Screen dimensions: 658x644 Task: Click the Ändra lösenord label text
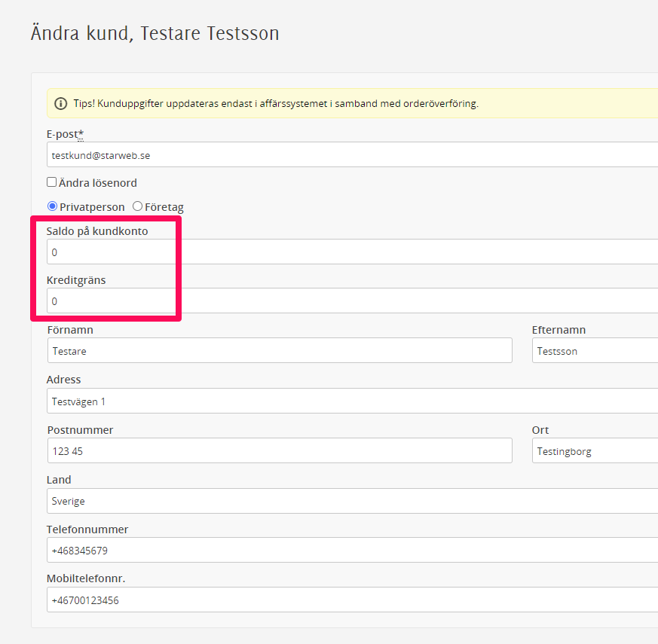(98, 183)
